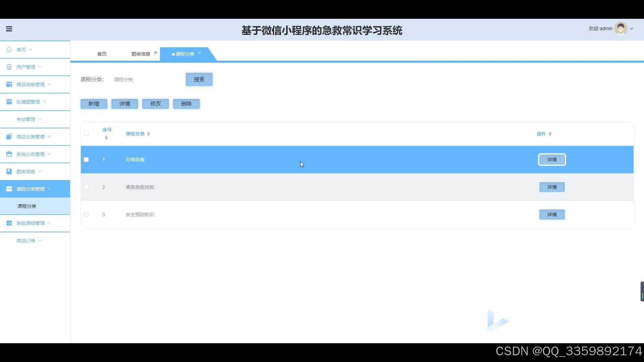Click the home icon in sidebar

pyautogui.click(x=9, y=50)
